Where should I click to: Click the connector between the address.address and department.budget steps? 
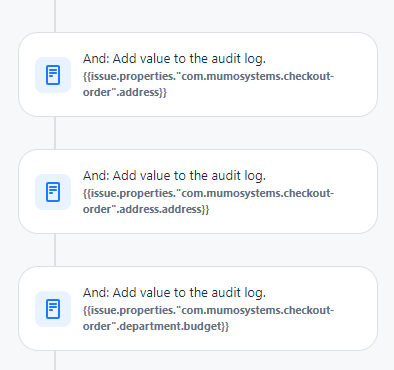pos(55,250)
